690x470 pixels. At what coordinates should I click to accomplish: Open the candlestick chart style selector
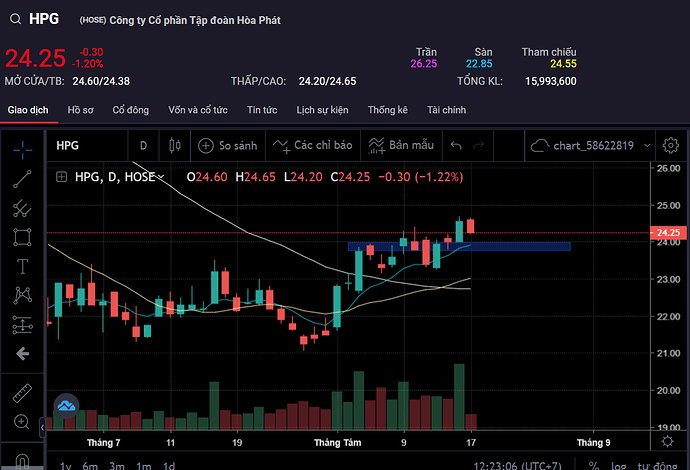(175, 145)
